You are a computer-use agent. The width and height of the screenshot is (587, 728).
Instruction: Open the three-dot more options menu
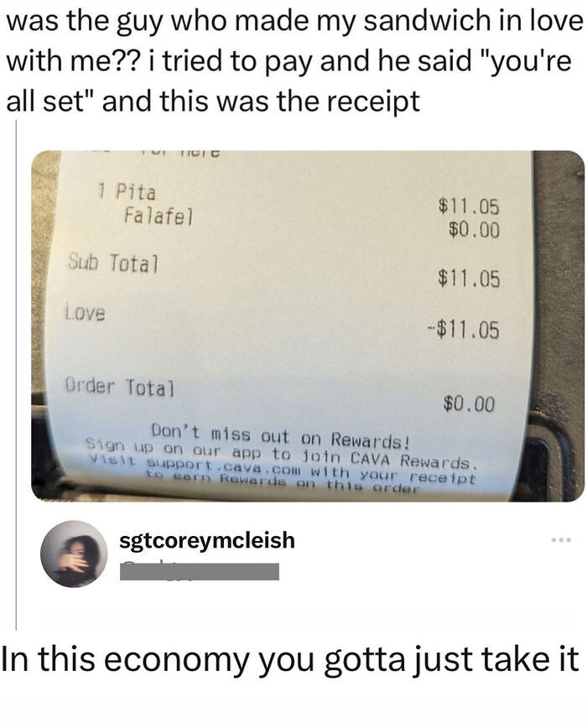pos(561,540)
